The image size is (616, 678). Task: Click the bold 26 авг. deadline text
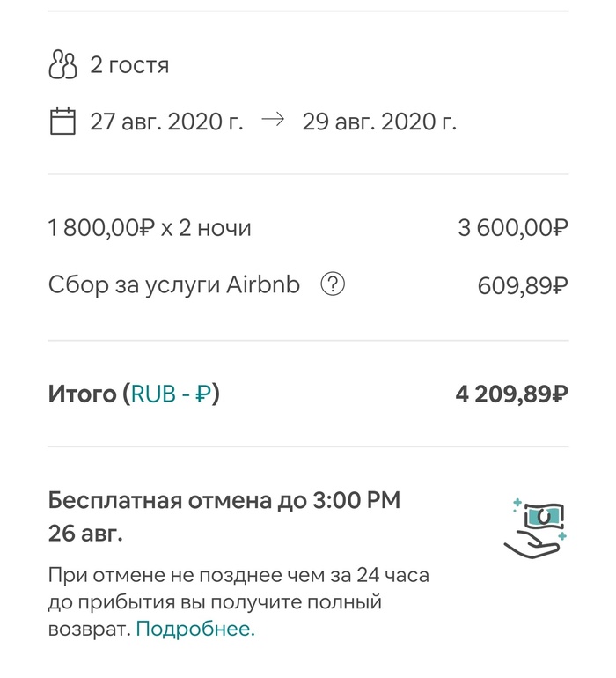coord(86,534)
